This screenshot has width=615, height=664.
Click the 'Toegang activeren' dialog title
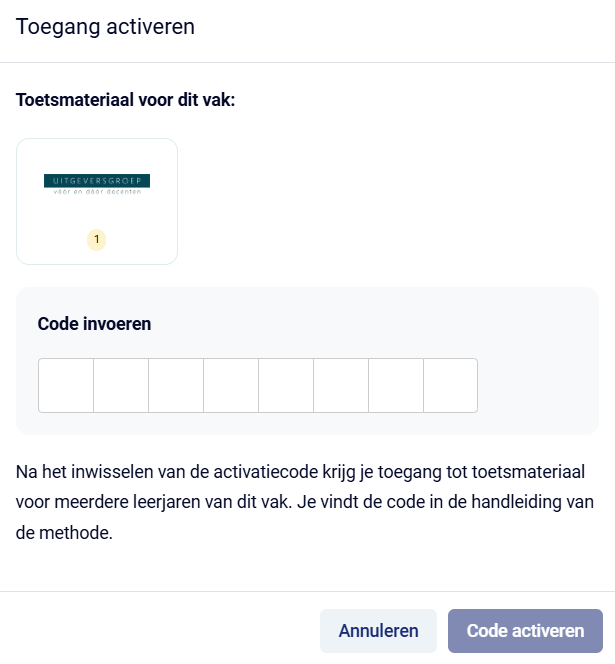105,27
